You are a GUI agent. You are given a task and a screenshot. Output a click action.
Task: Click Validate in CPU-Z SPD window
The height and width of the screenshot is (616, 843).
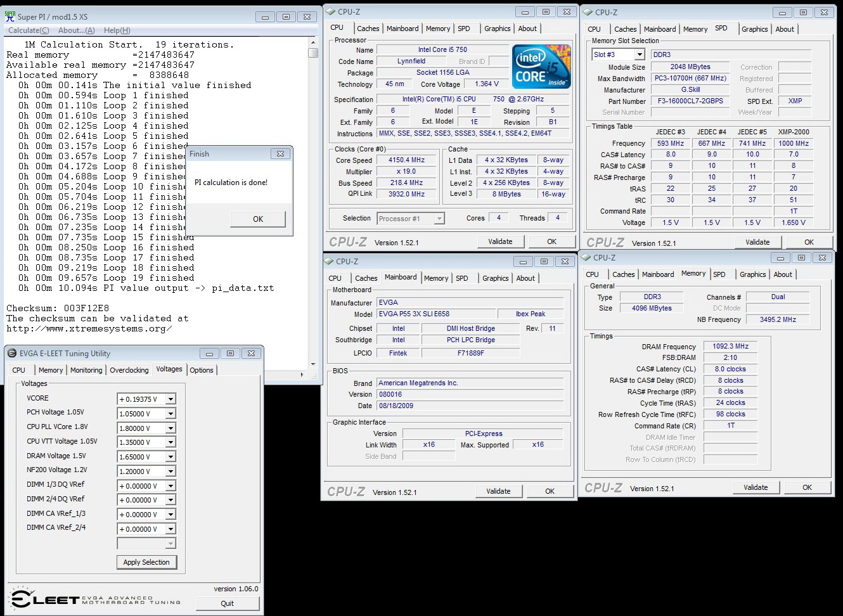[x=757, y=242]
